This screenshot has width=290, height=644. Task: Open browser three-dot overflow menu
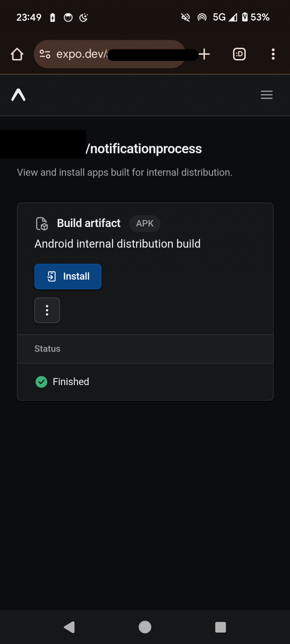pyautogui.click(x=273, y=54)
